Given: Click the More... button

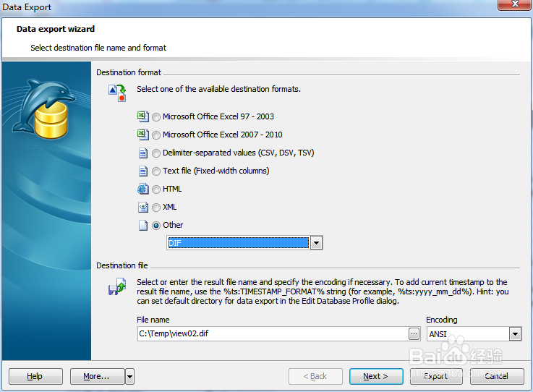Looking at the screenshot, I should [97, 376].
